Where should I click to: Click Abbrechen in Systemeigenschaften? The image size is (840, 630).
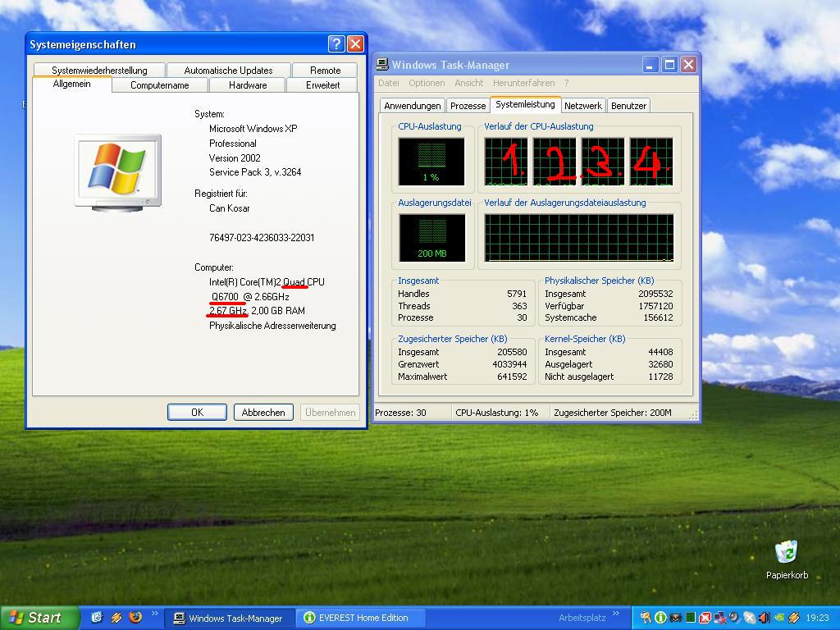coord(263,412)
